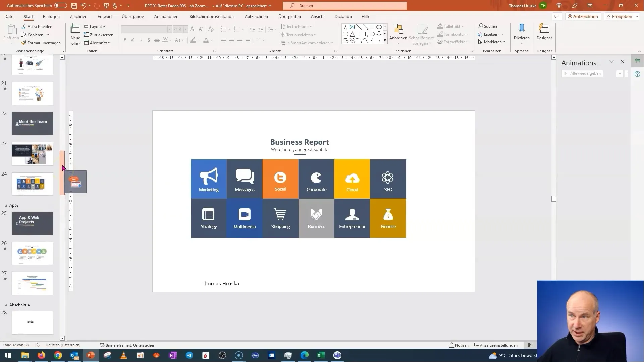This screenshot has height=362, width=644.
Task: Click the Bullets list icon
Action: click(x=223, y=29)
